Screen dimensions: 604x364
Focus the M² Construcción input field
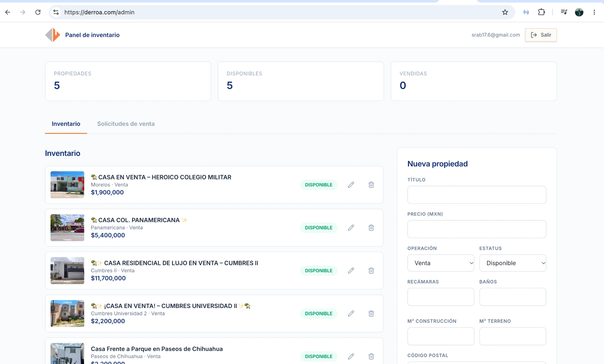pyautogui.click(x=441, y=336)
